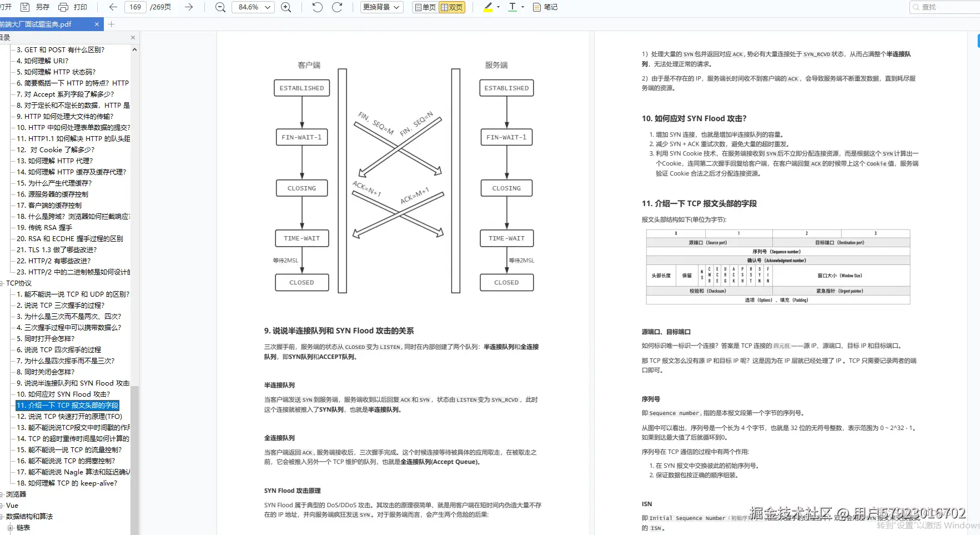Go to the next page arrow
This screenshot has height=535, width=980.
coord(189,7)
